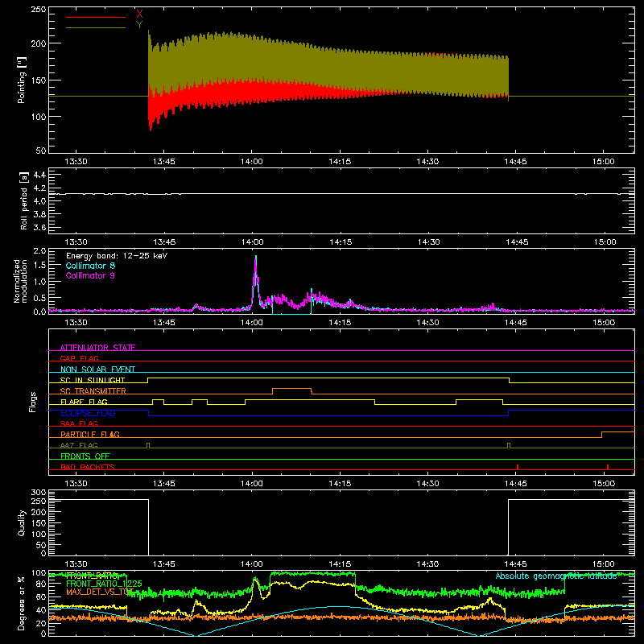
Task: Select the Pointing axis title
Action: tap(22, 80)
